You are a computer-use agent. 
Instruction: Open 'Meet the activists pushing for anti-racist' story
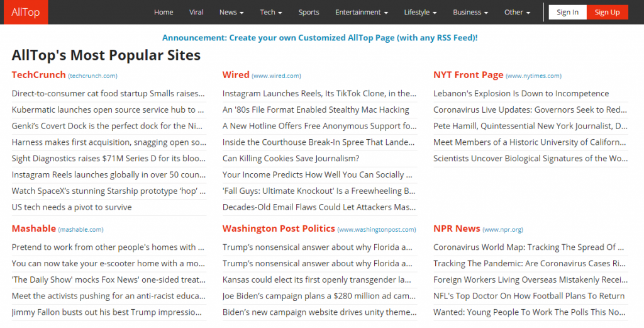click(x=108, y=296)
